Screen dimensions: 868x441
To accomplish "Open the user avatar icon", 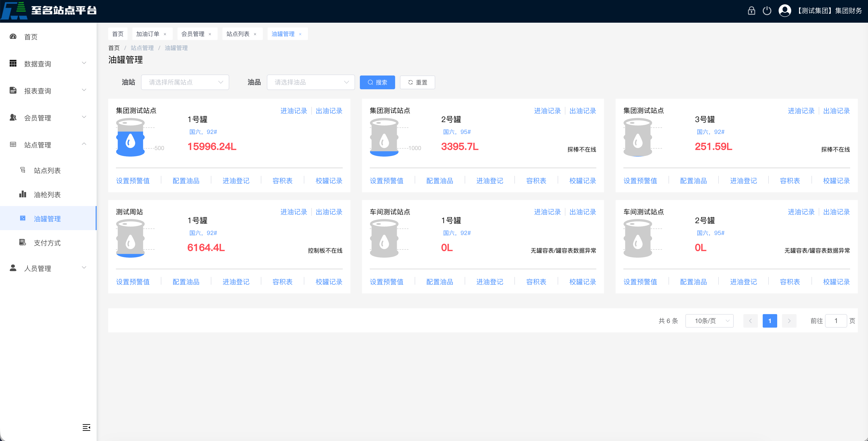I will click(785, 11).
